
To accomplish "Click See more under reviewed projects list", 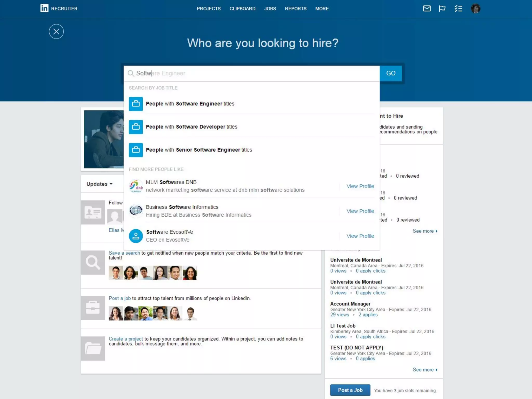I will coord(425,231).
